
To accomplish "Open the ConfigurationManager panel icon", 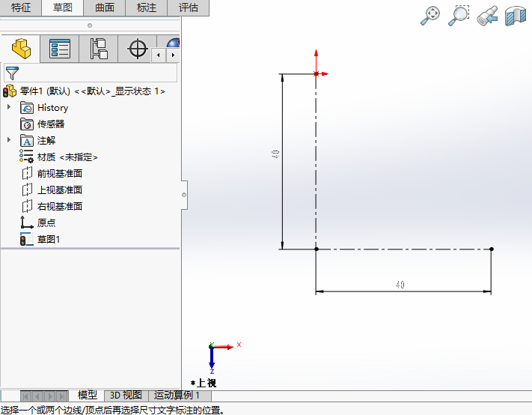I will [99, 49].
